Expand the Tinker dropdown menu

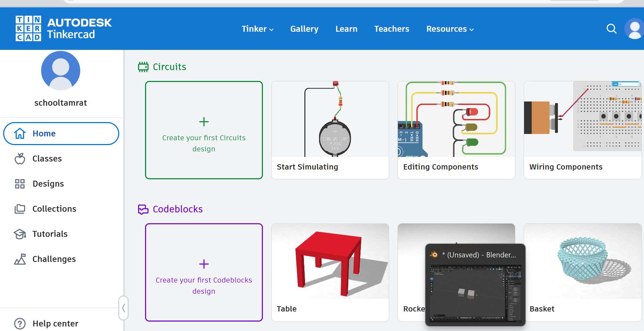coord(258,29)
